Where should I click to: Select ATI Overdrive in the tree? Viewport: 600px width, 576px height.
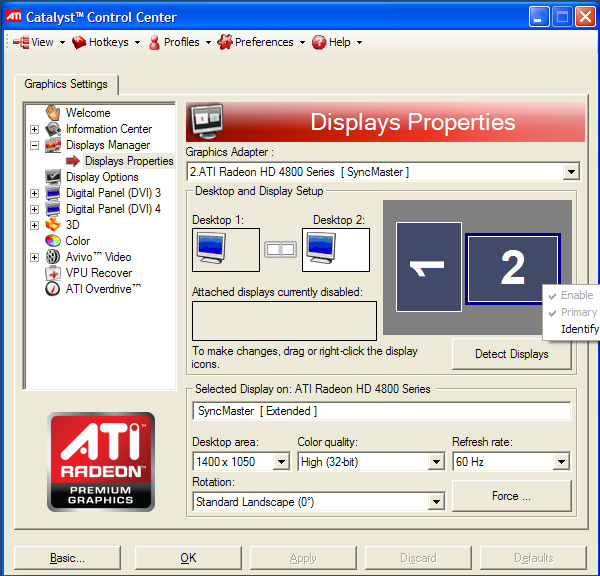pos(103,289)
